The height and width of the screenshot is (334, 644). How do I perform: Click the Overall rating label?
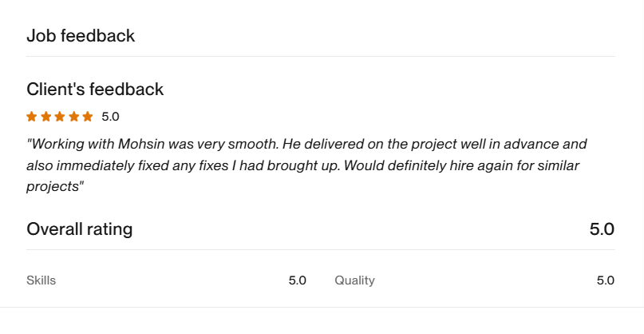(x=80, y=229)
